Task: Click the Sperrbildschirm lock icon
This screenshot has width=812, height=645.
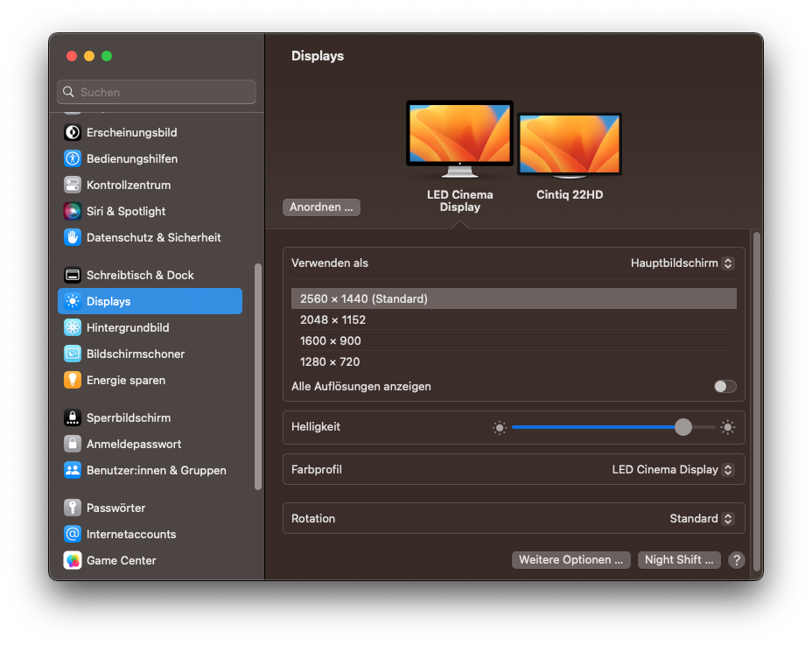Action: click(x=73, y=417)
